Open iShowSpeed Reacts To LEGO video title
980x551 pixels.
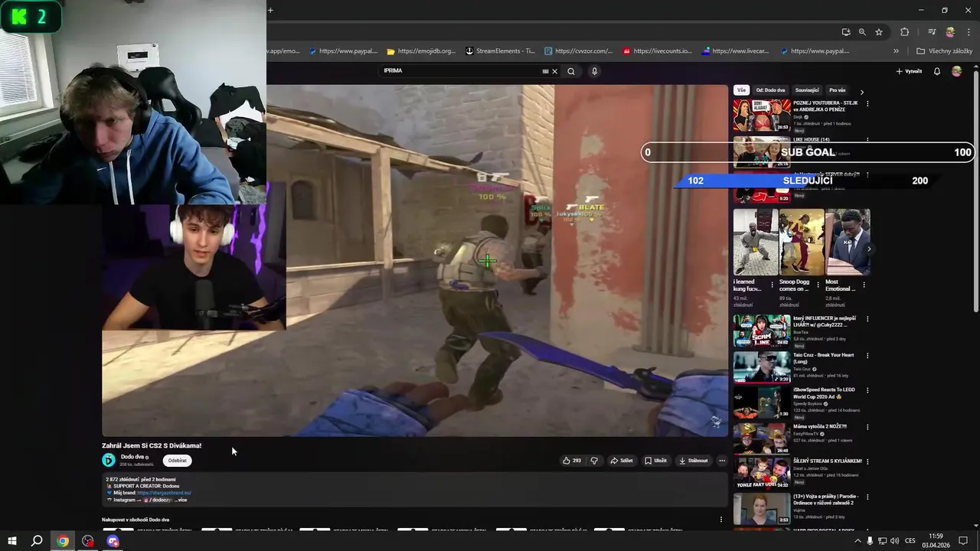pos(823,393)
